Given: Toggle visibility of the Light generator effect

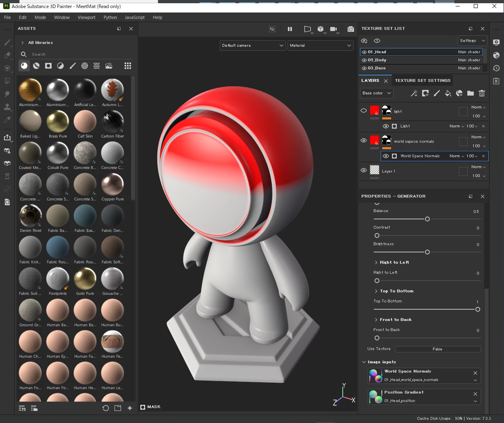Looking at the screenshot, I should point(386,126).
